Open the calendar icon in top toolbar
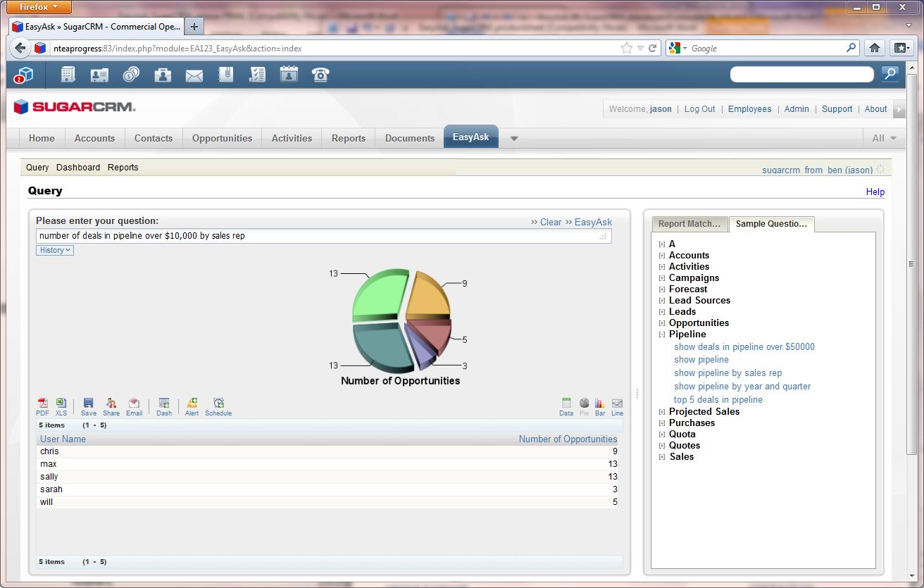Screen dimensions: 924x588 [289, 74]
